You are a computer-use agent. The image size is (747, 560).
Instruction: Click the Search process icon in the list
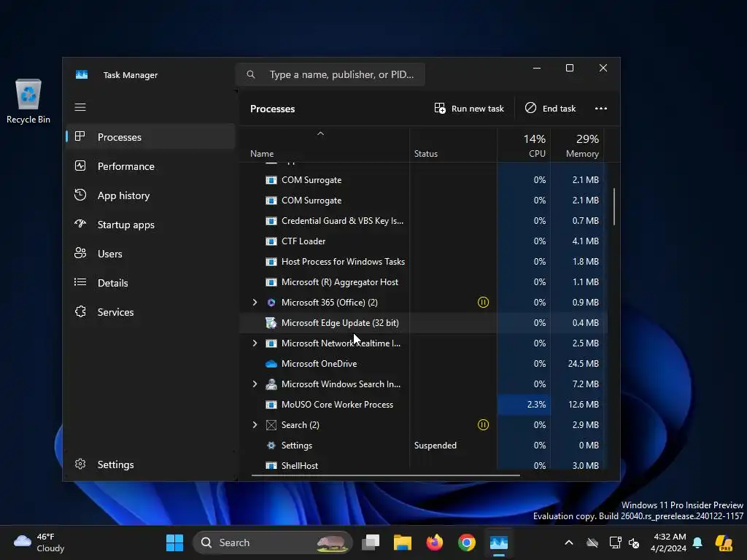point(271,425)
